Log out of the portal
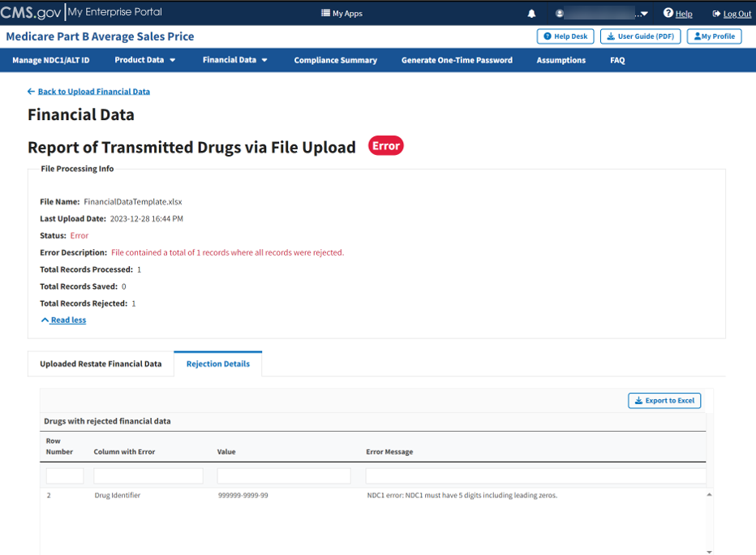Image resolution: width=756 pixels, height=555 pixels. [731, 14]
